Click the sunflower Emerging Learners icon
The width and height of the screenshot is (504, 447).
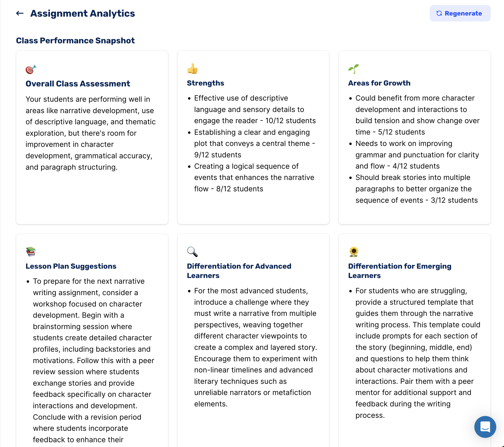pyautogui.click(x=354, y=252)
